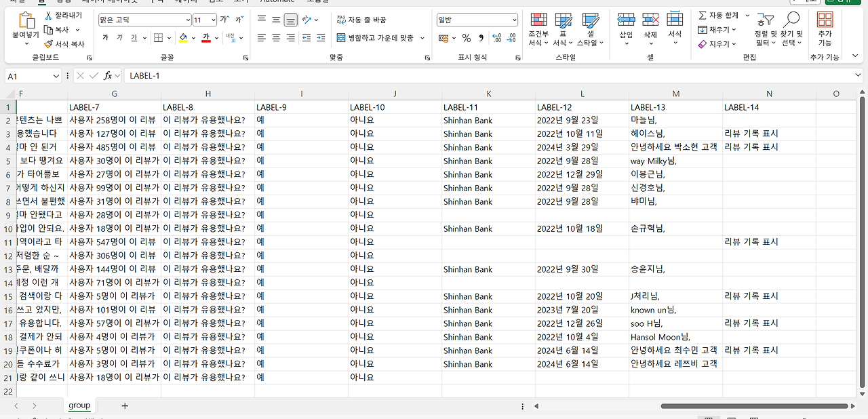The height and width of the screenshot is (419, 868).
Task: Click the increase indent icon
Action: (320, 38)
